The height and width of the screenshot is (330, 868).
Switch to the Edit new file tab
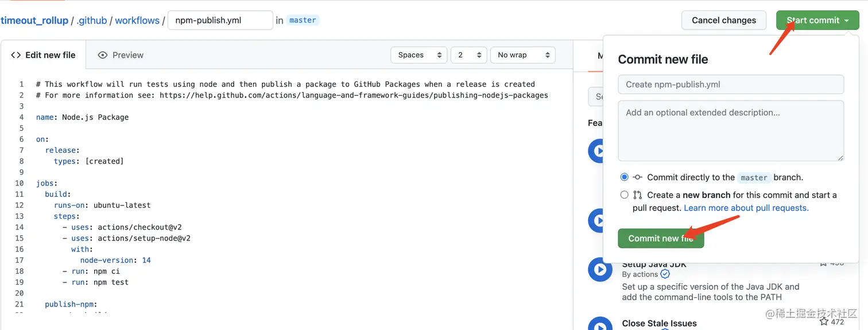coord(44,55)
